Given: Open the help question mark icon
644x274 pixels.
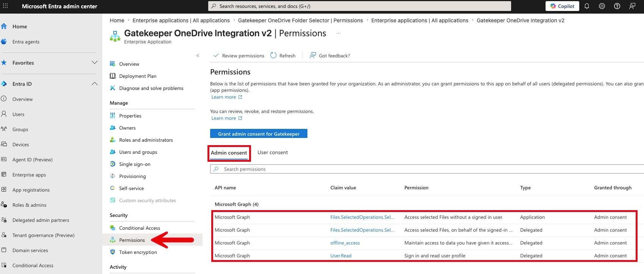Looking at the screenshot, I should coord(617,6).
